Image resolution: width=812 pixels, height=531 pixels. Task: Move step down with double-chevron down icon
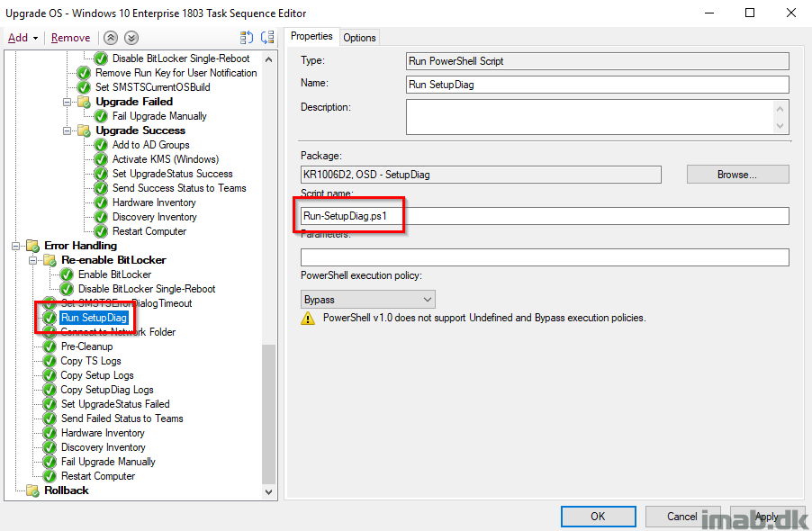[131, 38]
